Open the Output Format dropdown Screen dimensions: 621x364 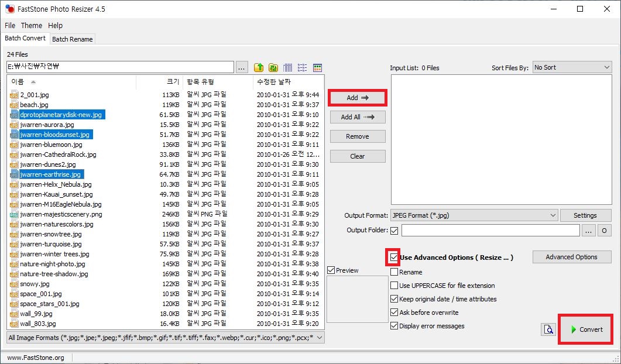474,215
